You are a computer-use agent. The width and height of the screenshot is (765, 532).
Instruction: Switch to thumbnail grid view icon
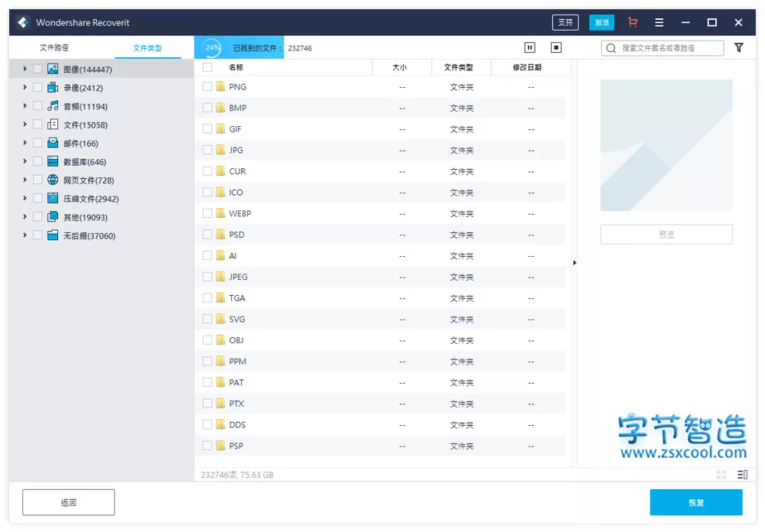[x=721, y=475]
